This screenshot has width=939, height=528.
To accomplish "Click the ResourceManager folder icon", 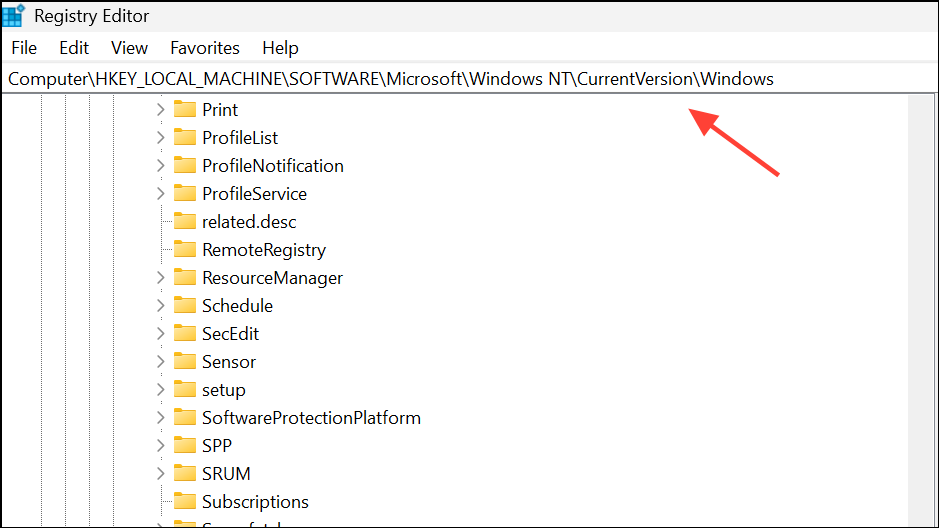I will pos(184,277).
